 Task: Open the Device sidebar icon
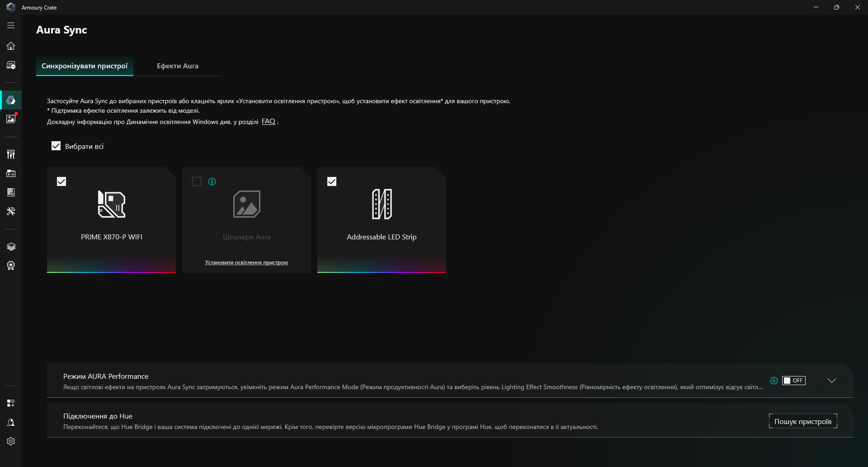(x=11, y=65)
